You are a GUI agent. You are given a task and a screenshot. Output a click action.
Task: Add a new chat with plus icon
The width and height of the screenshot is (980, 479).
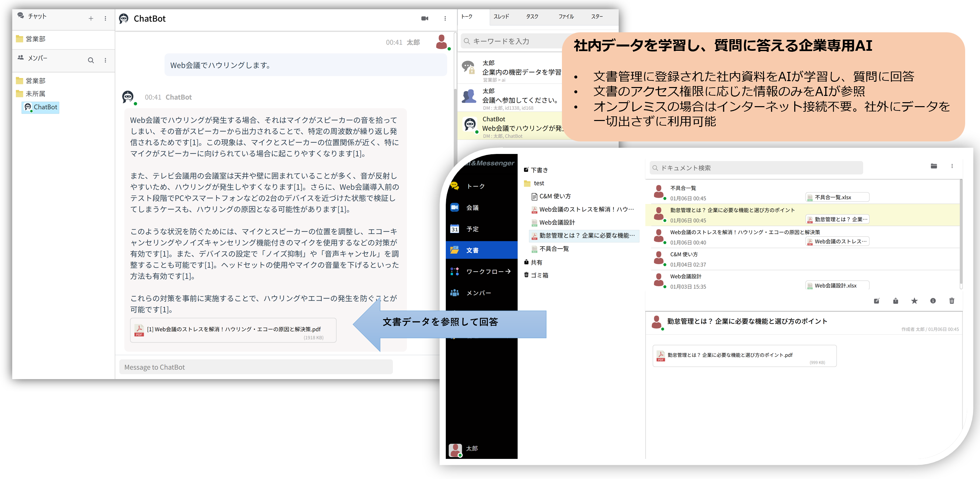point(91,18)
